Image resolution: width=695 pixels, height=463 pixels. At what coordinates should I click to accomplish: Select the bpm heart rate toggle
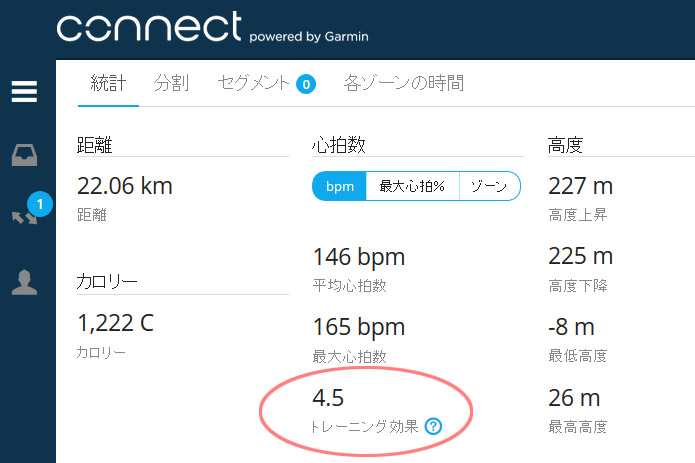point(340,186)
